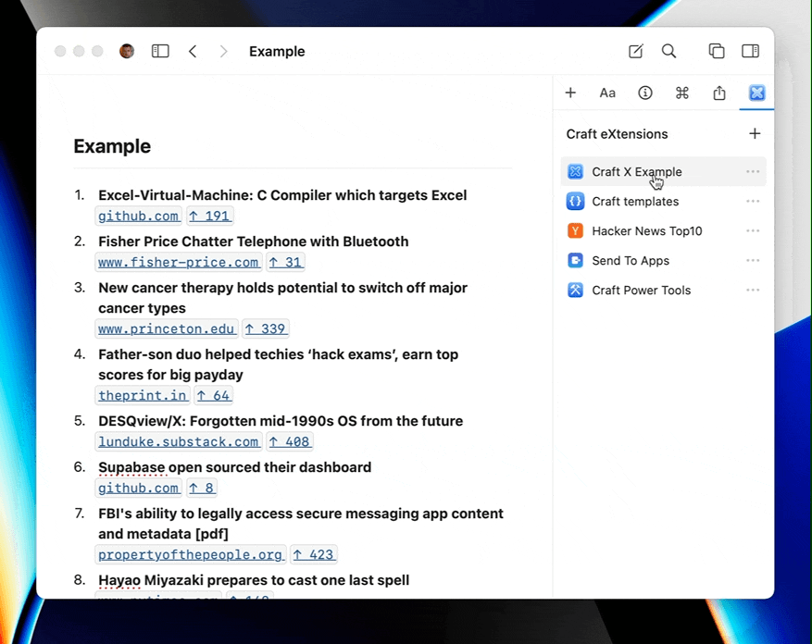Screen dimensions: 812x644
Task: Open the github.com link under Excel-Virtual-Machine
Action: (x=138, y=216)
